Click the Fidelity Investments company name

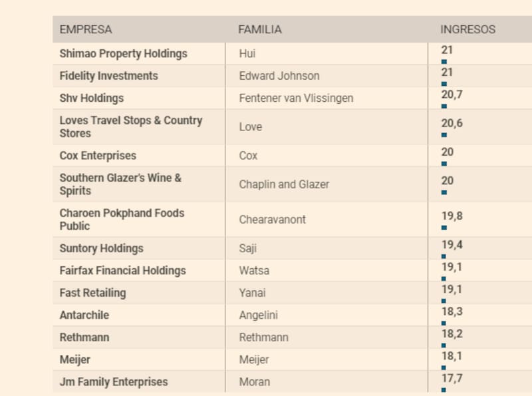(x=109, y=76)
